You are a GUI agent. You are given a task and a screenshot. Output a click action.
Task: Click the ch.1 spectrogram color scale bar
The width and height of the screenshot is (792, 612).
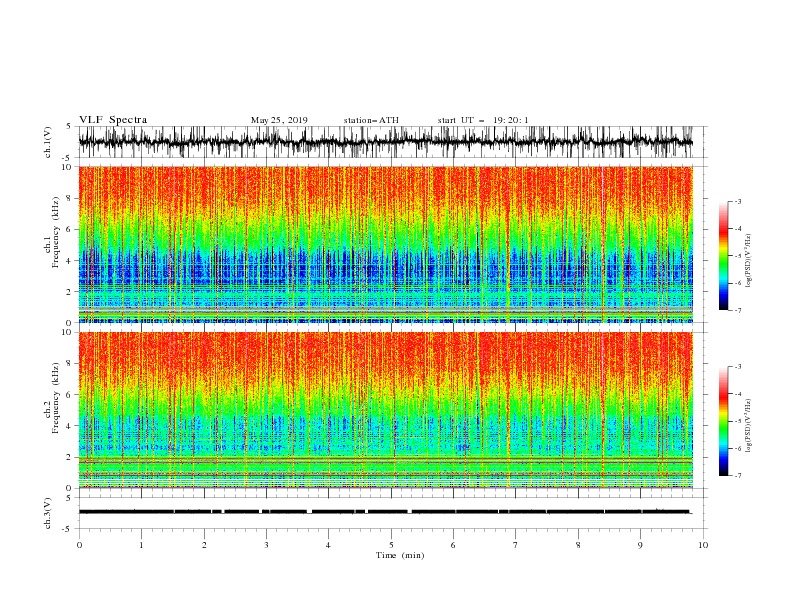coord(723,256)
